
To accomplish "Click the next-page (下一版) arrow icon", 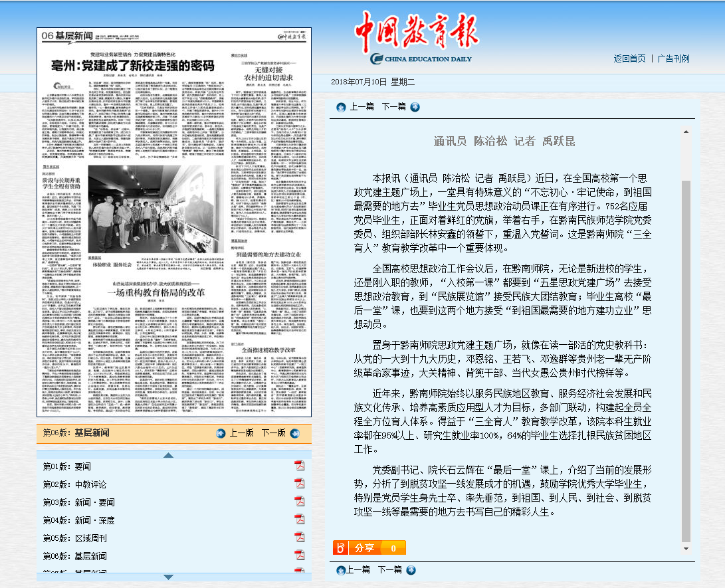I will [295, 434].
